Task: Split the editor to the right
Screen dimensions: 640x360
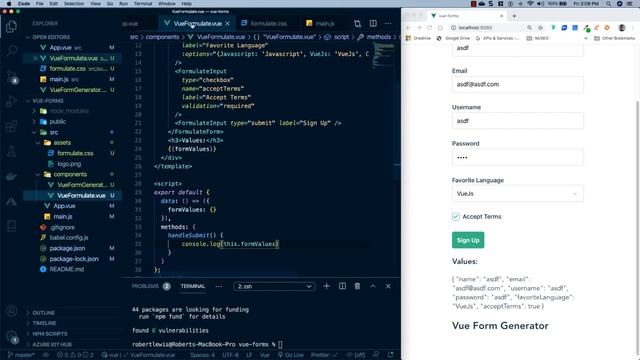Action: [x=373, y=24]
